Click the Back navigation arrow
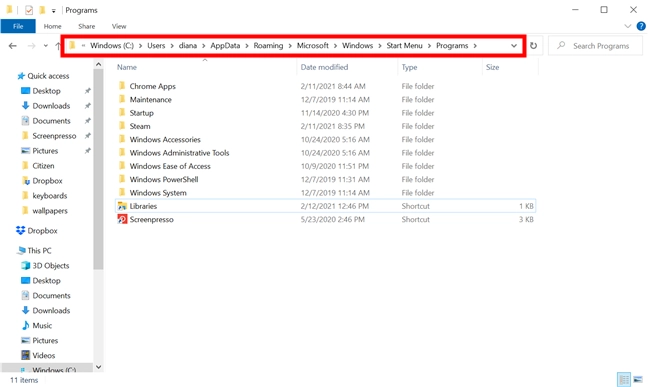The height and width of the screenshot is (387, 648). click(x=13, y=46)
